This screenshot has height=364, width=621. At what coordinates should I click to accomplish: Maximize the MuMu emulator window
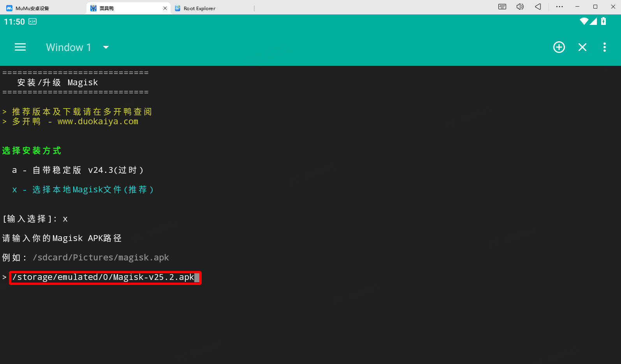[x=595, y=7]
